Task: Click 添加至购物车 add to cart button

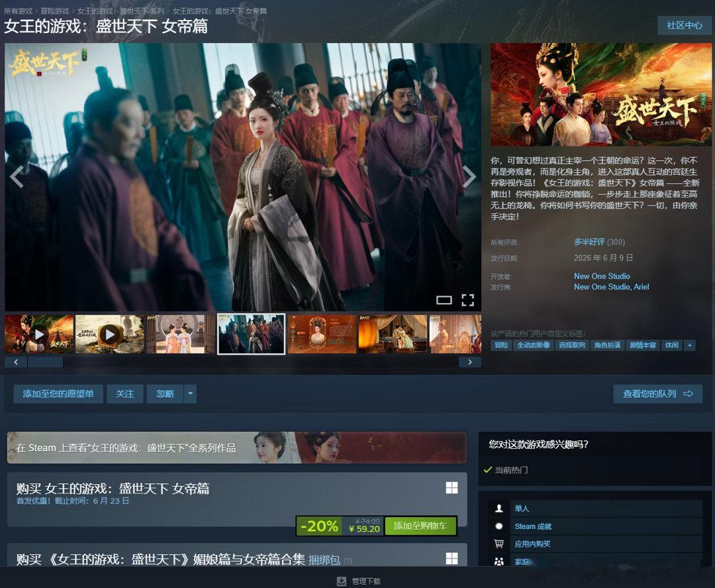Action: pos(420,526)
